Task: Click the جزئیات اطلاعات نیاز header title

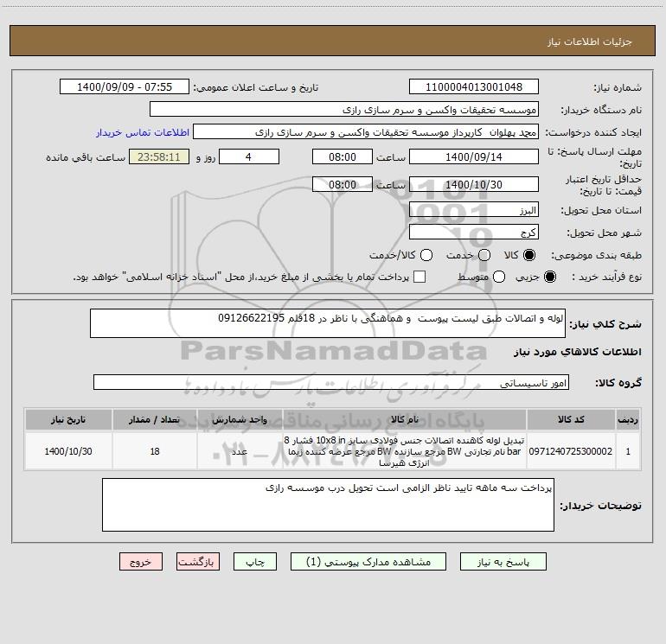Action: pyautogui.click(x=589, y=41)
